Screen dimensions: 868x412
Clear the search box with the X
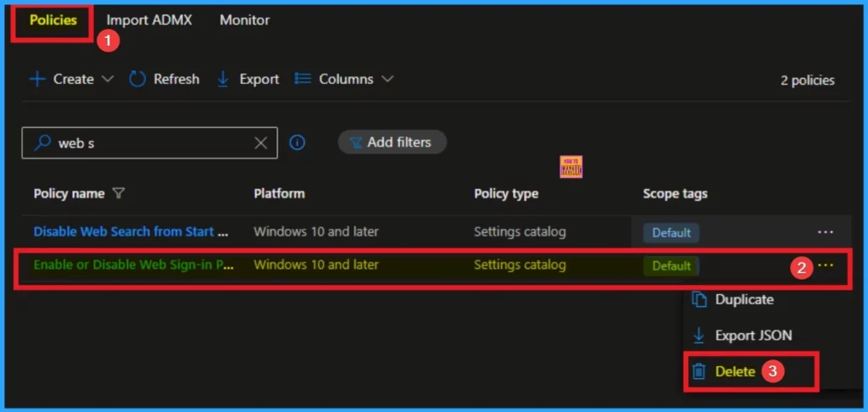261,143
